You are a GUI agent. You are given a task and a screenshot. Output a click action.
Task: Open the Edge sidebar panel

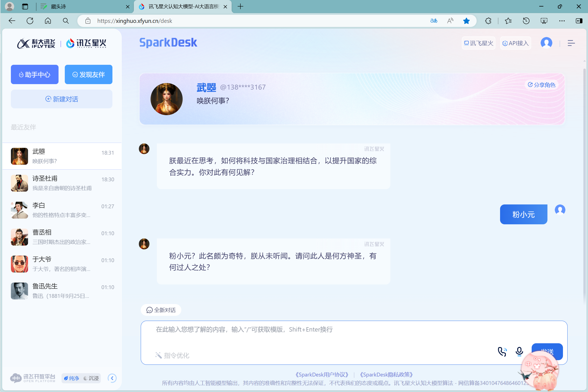[x=579, y=21]
